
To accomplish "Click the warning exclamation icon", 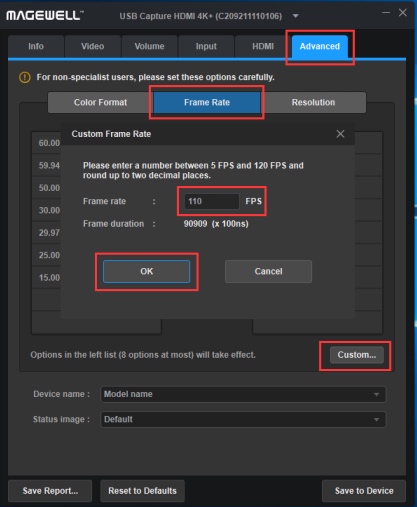I will [x=25, y=77].
